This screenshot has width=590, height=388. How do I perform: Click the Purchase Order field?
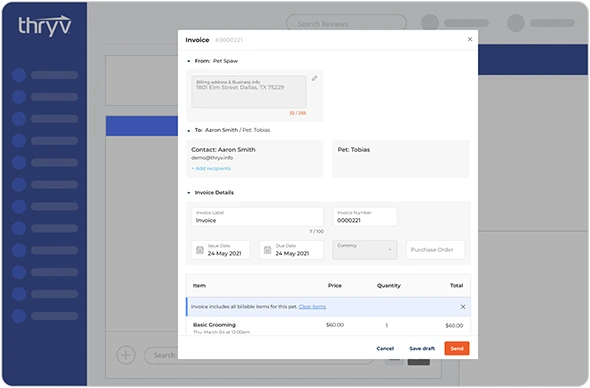(435, 250)
